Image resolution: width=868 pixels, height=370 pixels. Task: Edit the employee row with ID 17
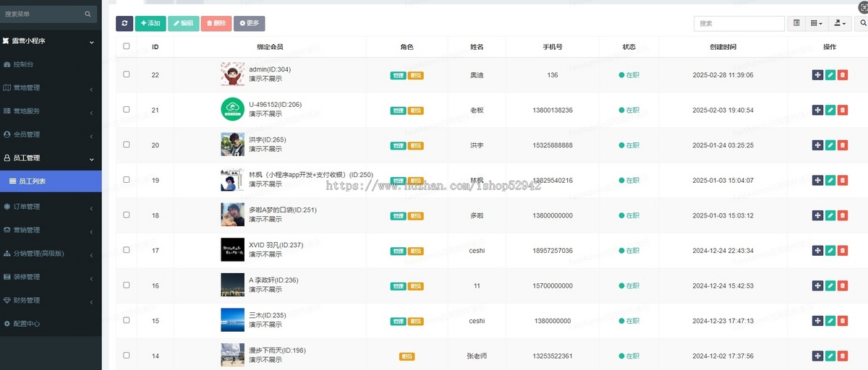830,251
